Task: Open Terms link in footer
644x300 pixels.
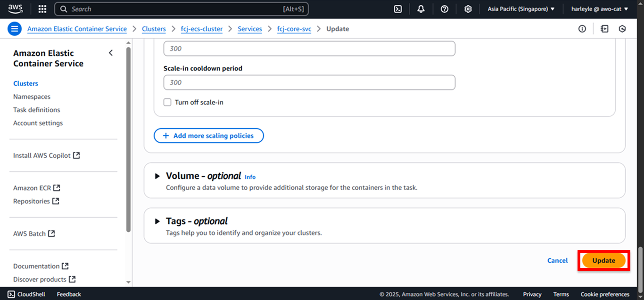Action: point(561,294)
